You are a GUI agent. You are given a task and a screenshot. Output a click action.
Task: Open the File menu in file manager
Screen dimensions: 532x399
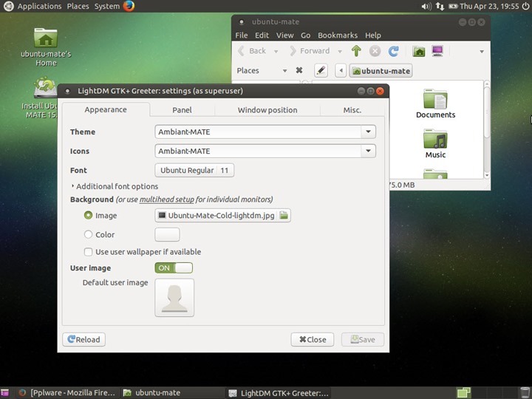coord(241,35)
